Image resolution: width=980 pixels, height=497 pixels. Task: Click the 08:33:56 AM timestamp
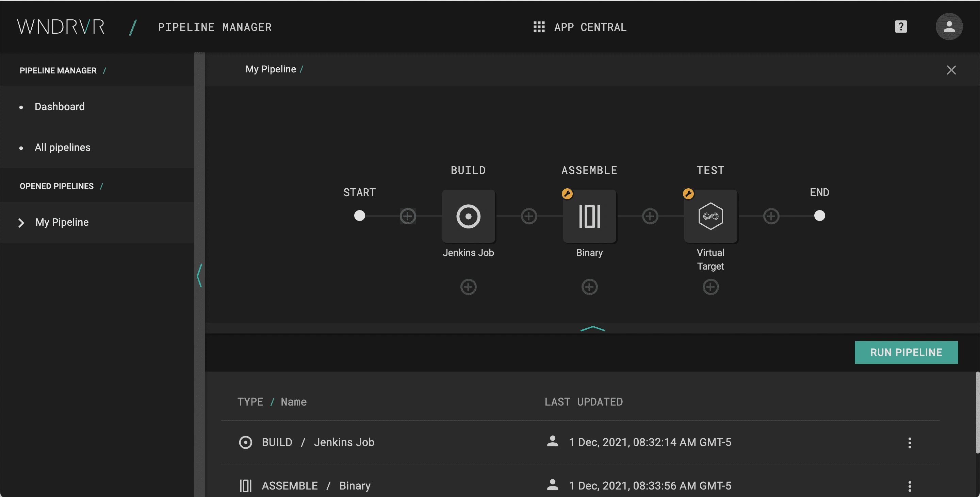650,486
